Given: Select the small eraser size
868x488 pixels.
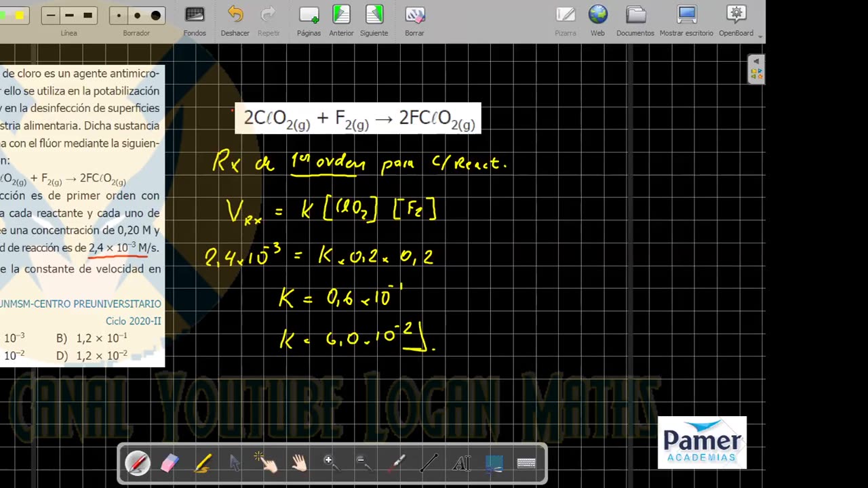Looking at the screenshot, I should (x=119, y=15).
